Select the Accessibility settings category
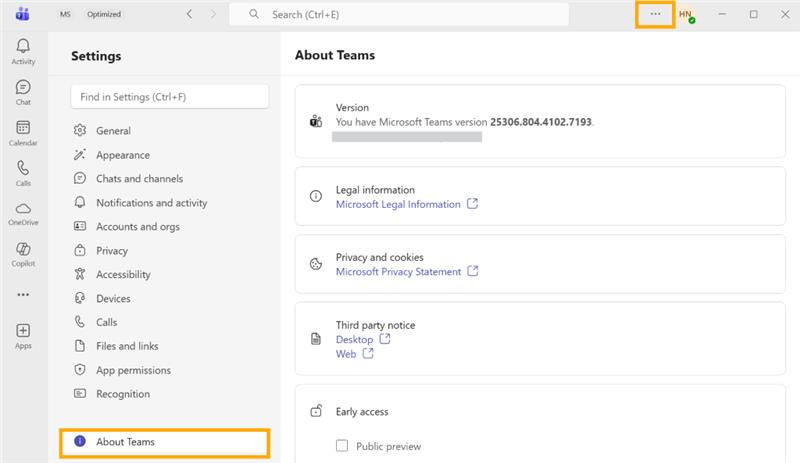This screenshot has width=800, height=463. tap(123, 275)
